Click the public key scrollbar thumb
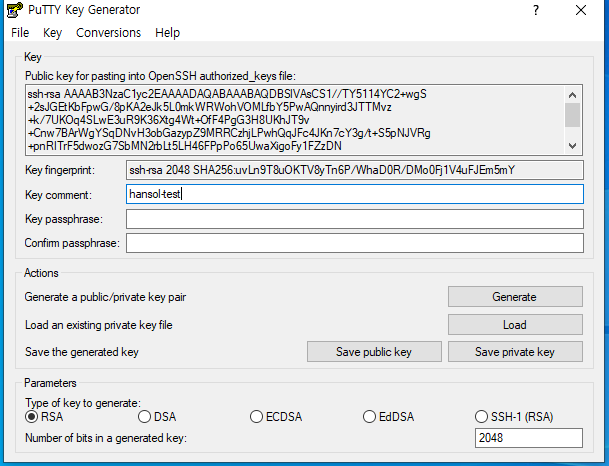Screen dimensions: 609x466 (x=572, y=115)
